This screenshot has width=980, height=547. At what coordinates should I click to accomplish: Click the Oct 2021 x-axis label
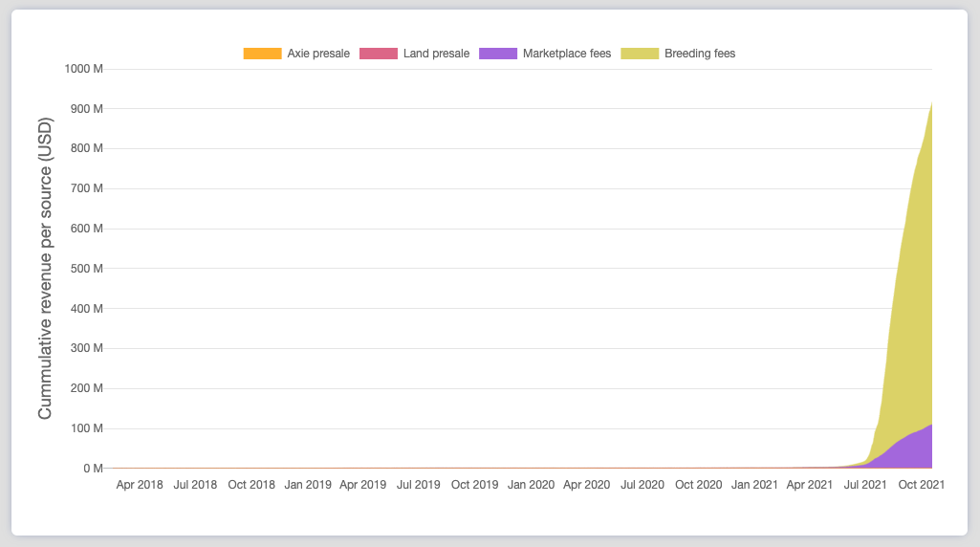tap(922, 485)
